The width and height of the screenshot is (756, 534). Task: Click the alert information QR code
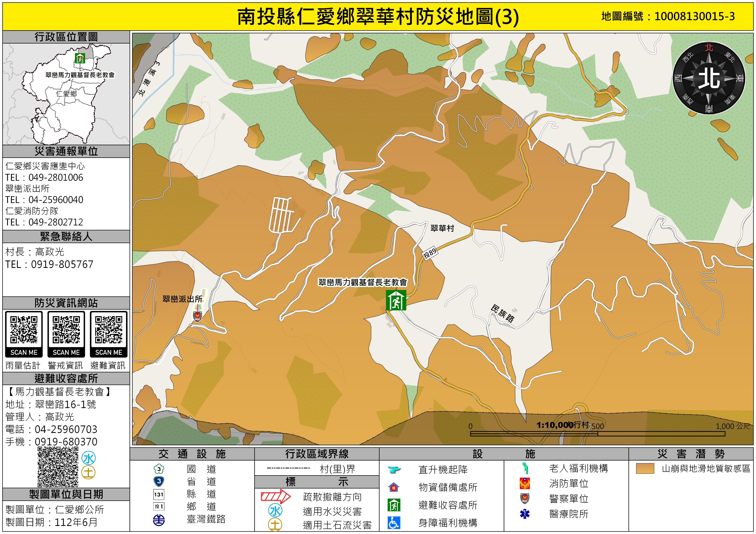66,330
